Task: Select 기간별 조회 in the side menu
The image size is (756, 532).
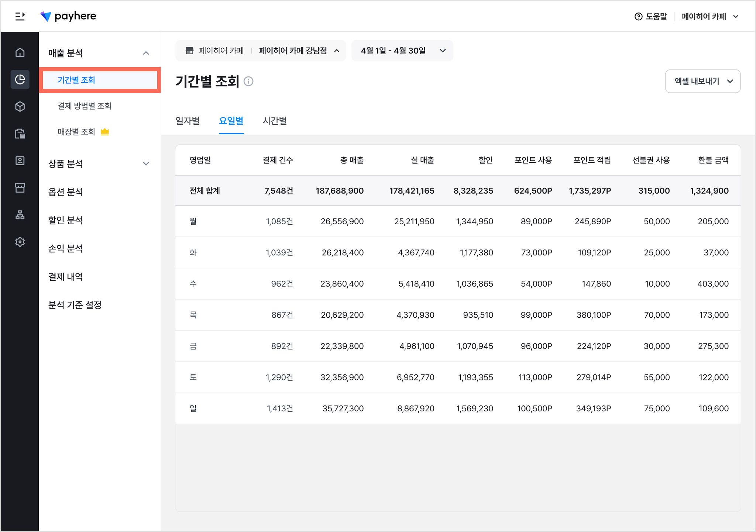Action: (100, 80)
